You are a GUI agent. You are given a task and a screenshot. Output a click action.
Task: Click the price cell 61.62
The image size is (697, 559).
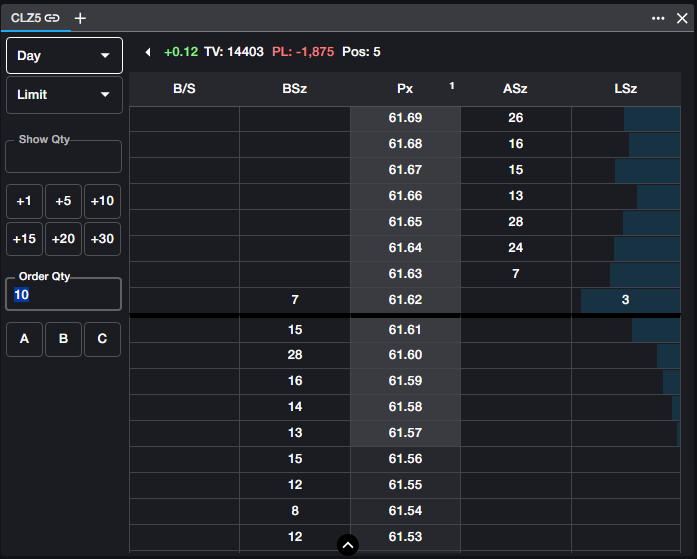(x=405, y=300)
